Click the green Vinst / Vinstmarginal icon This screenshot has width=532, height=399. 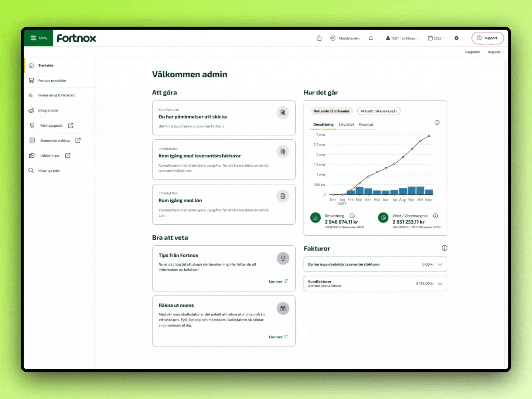click(383, 218)
